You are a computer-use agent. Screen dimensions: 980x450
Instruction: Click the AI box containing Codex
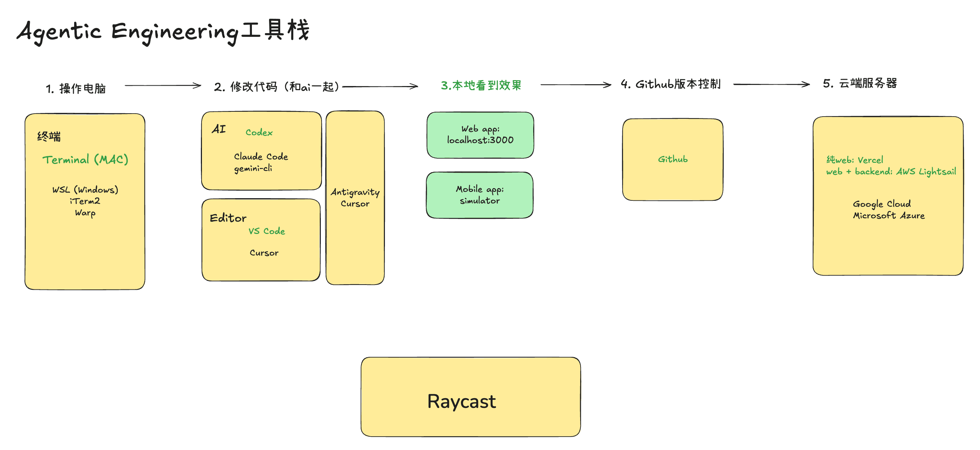click(261, 150)
